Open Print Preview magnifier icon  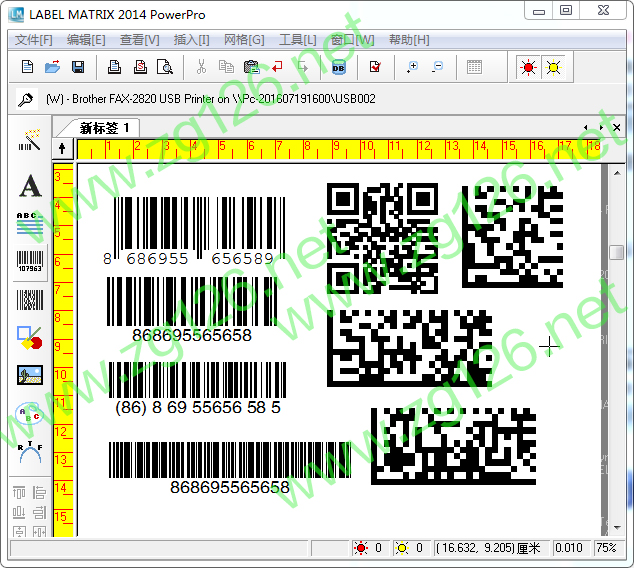click(165, 67)
